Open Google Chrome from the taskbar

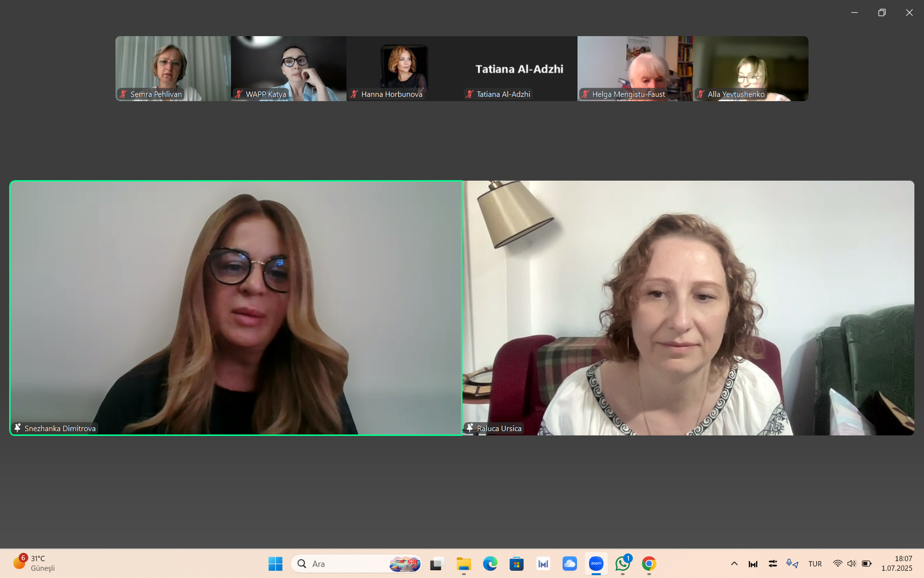(x=649, y=564)
